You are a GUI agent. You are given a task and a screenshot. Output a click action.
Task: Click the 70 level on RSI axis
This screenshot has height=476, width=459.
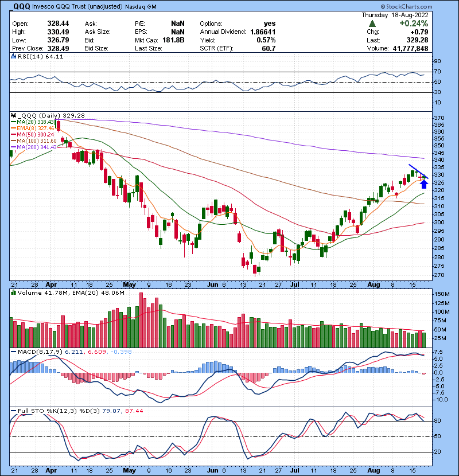tap(437, 72)
